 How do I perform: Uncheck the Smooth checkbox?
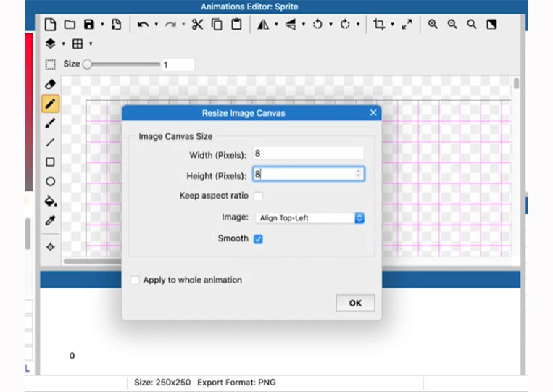(258, 239)
